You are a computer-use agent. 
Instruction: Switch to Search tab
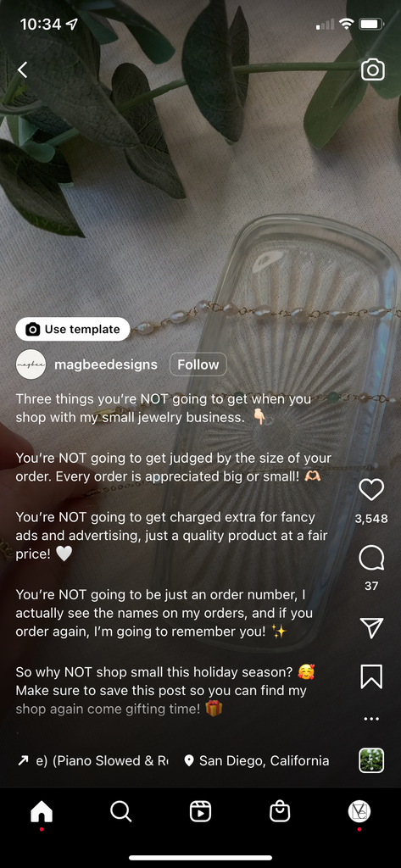[120, 812]
